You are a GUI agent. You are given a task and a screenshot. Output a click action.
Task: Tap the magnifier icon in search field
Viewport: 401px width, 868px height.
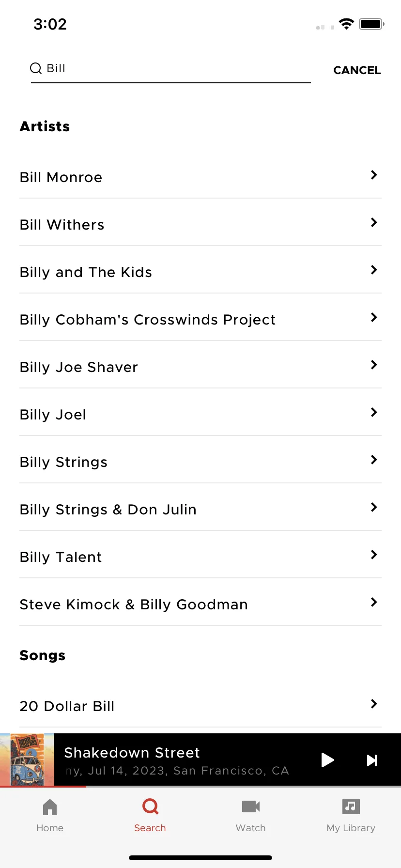[x=36, y=68]
